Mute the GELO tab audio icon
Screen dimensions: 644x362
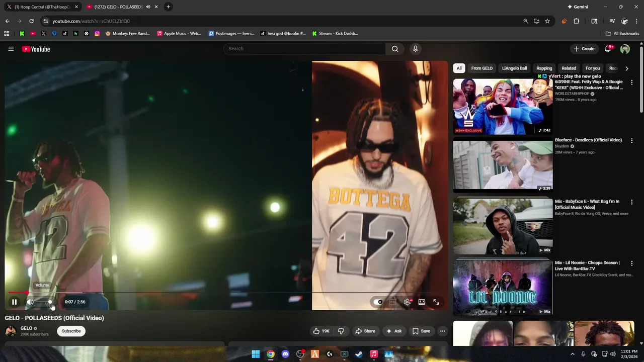[148, 7]
